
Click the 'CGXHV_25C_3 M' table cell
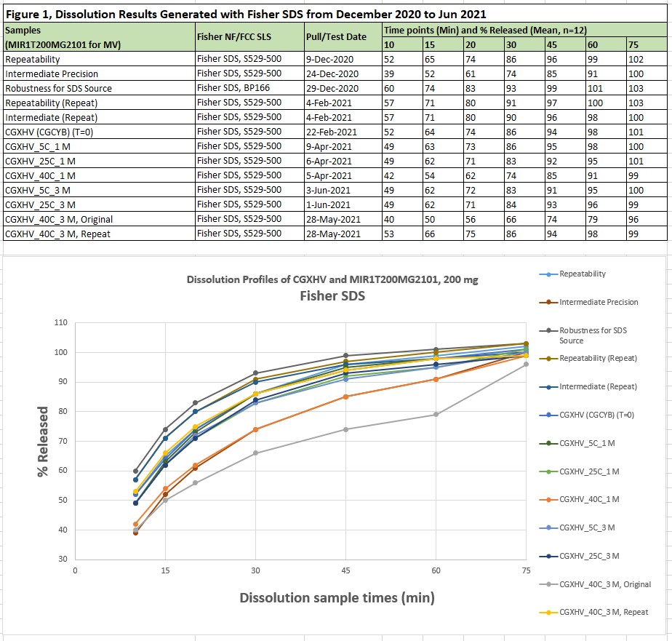[x=99, y=205]
